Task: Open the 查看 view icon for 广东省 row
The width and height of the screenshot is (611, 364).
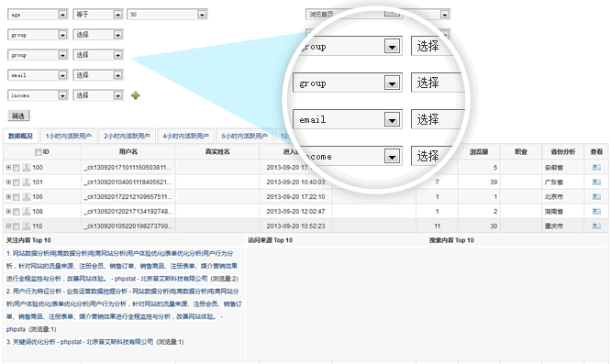Action: click(596, 182)
